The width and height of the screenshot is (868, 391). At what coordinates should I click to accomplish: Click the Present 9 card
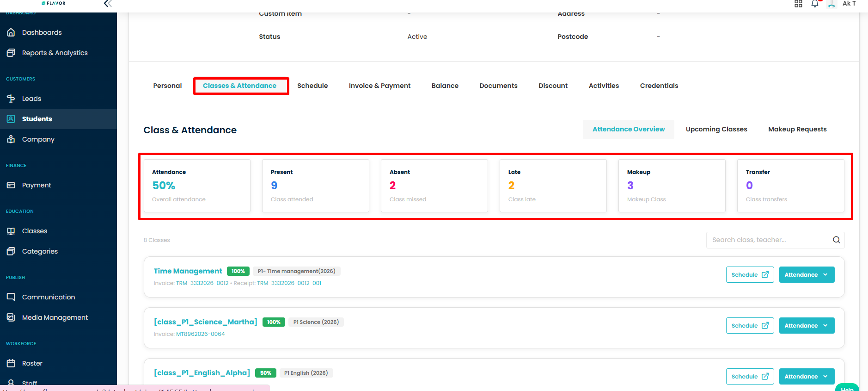[316, 186]
